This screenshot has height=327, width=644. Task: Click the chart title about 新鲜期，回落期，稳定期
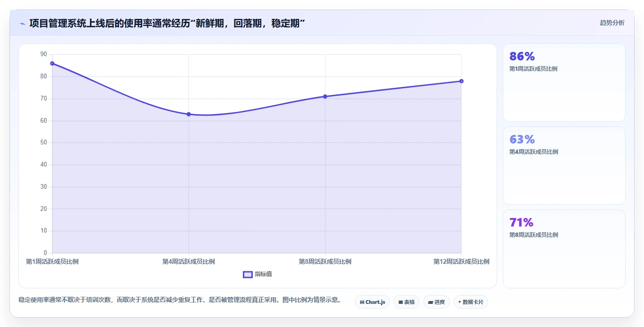click(167, 23)
